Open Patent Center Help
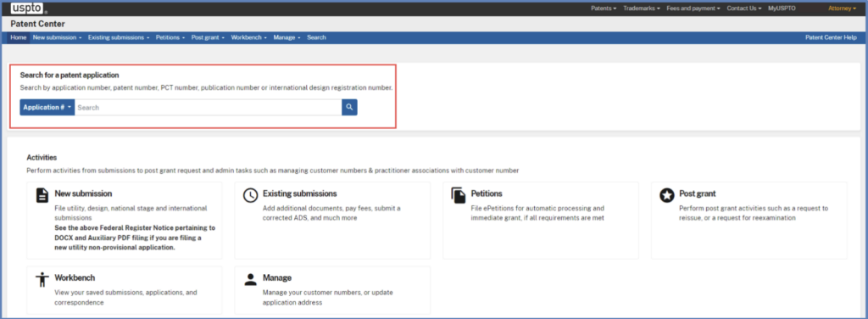This screenshot has height=319, width=868. pos(831,37)
